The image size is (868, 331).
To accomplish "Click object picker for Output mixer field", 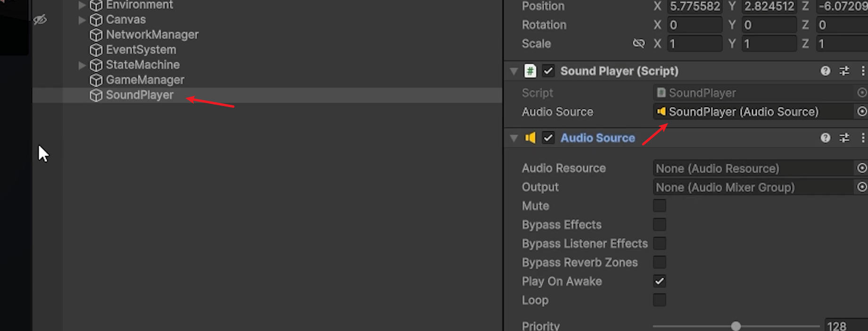I will pyautogui.click(x=861, y=187).
